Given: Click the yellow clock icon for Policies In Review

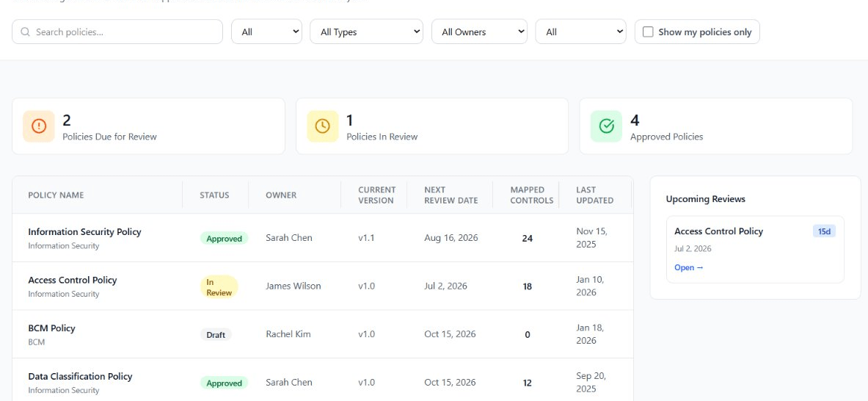Looking at the screenshot, I should pos(323,126).
